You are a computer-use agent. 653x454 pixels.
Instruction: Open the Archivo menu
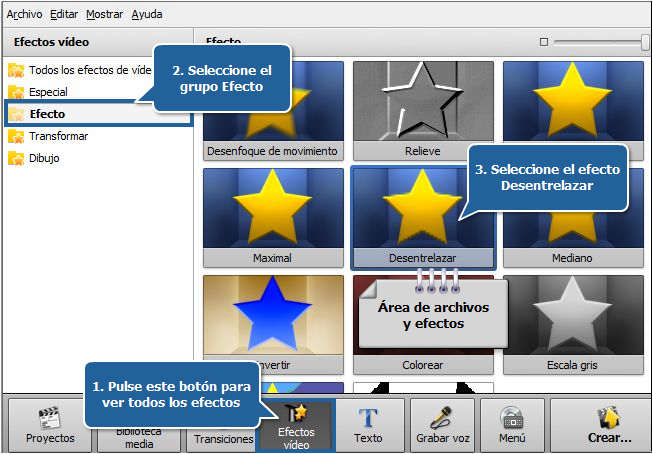25,14
